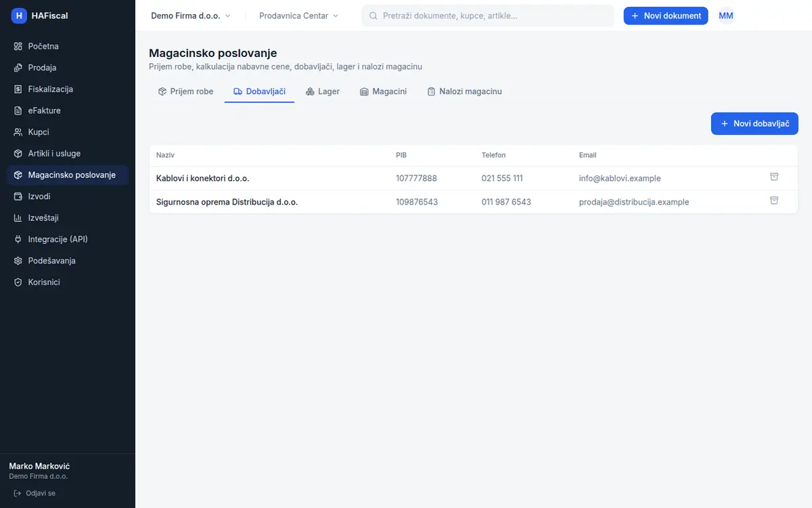This screenshot has width=812, height=508.
Task: Click phone number 011 987 6543
Action: [x=506, y=202]
